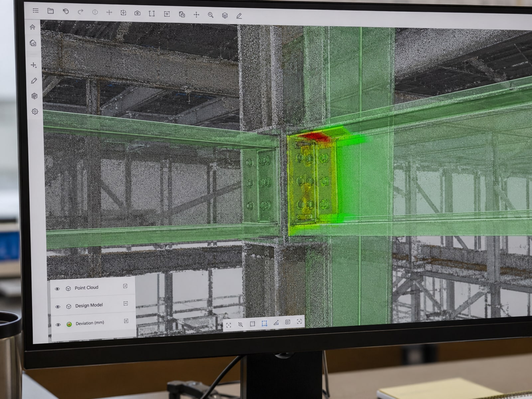This screenshot has height=399, width=532.
Task: Click the cube box icon in left sidebar
Action: [34, 96]
